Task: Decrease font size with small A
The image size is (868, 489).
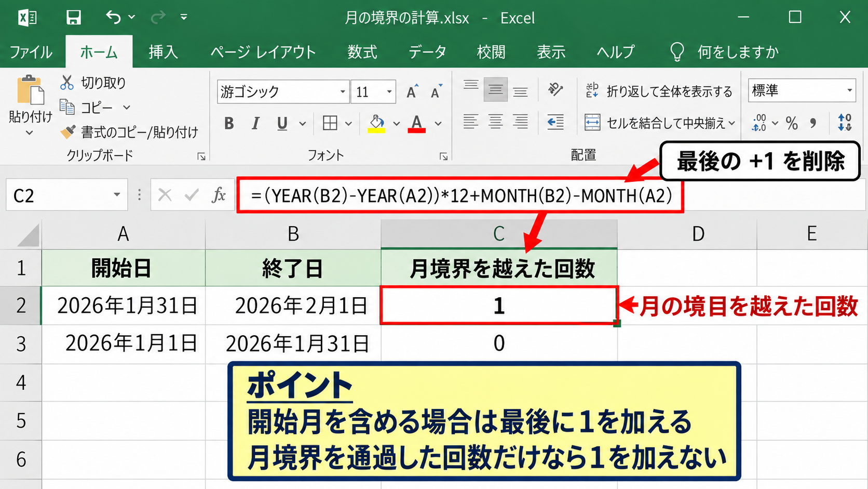Action: point(436,91)
